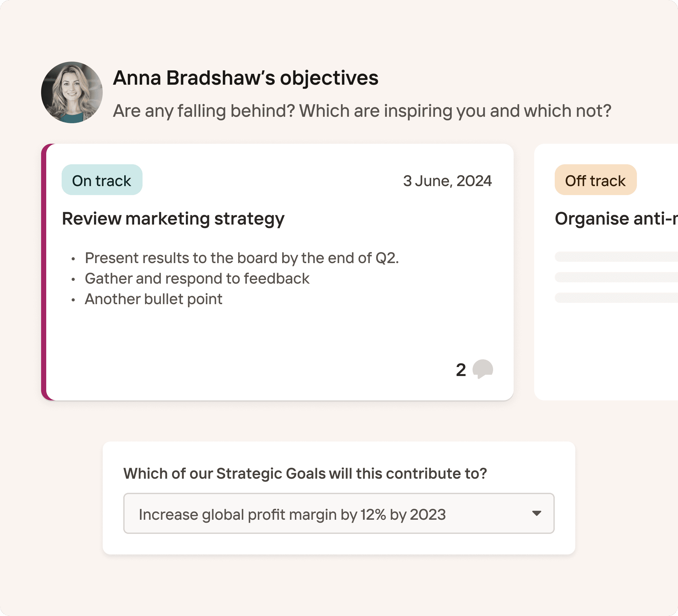Open the 'Review marketing strategy' objective title
The image size is (678, 616).
[x=173, y=219]
